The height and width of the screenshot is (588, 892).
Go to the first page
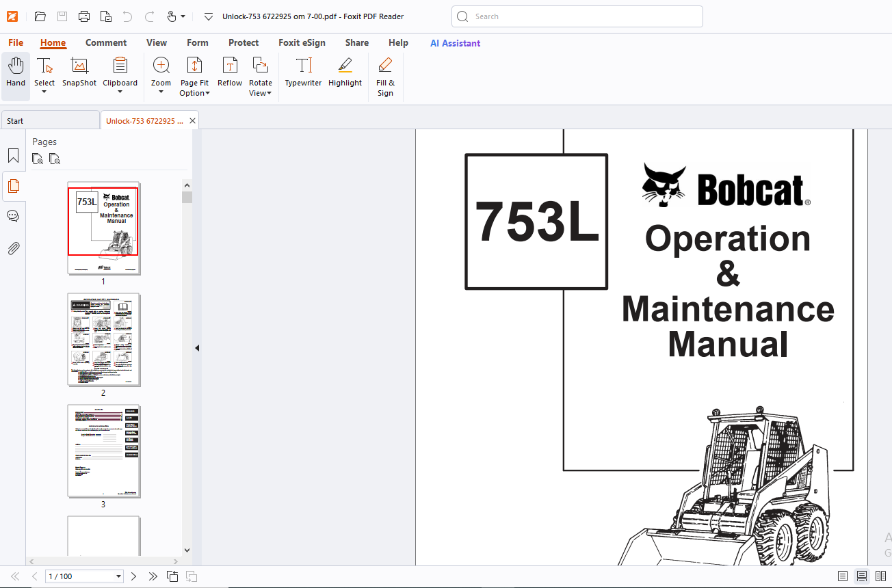click(15, 576)
